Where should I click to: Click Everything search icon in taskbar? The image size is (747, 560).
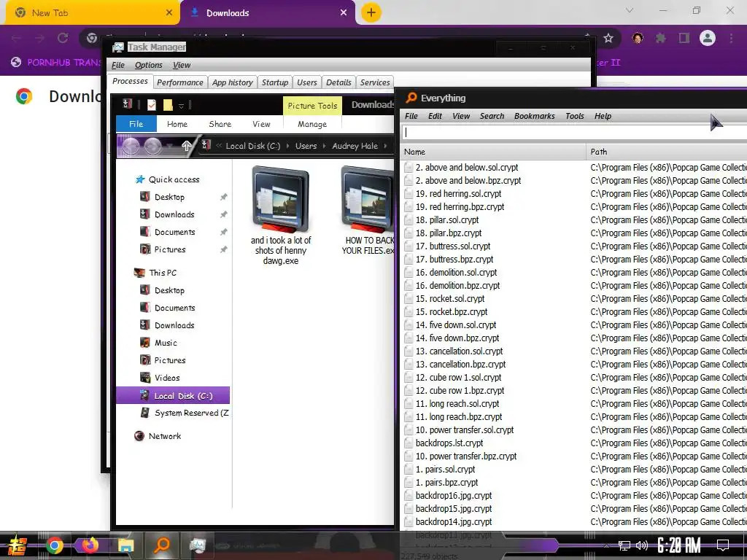coord(162,545)
